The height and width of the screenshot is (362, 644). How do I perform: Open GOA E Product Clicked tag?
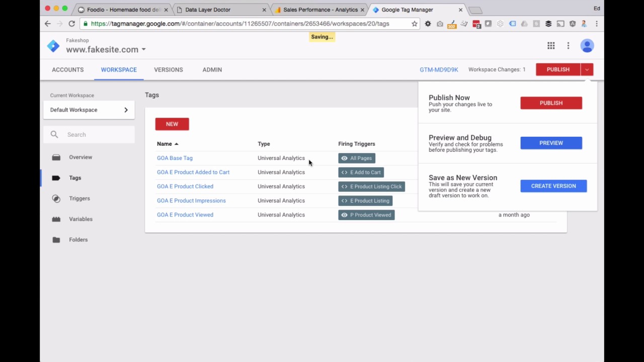tap(185, 187)
